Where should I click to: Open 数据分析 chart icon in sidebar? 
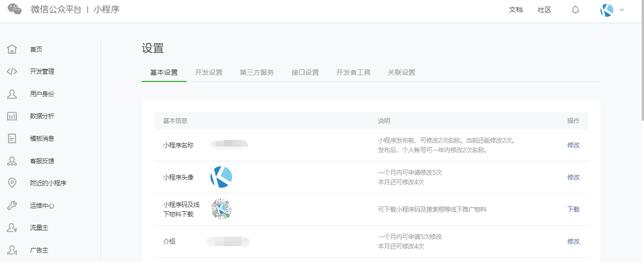[x=12, y=116]
